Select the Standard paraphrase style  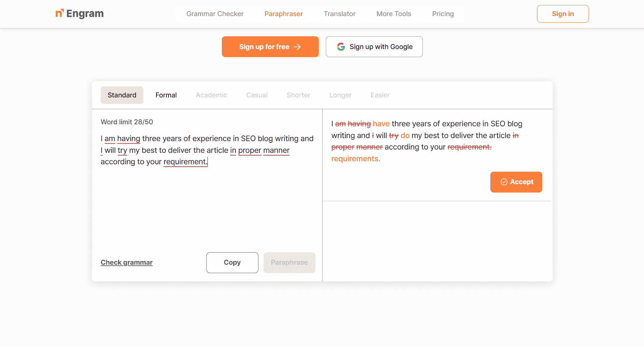point(122,95)
